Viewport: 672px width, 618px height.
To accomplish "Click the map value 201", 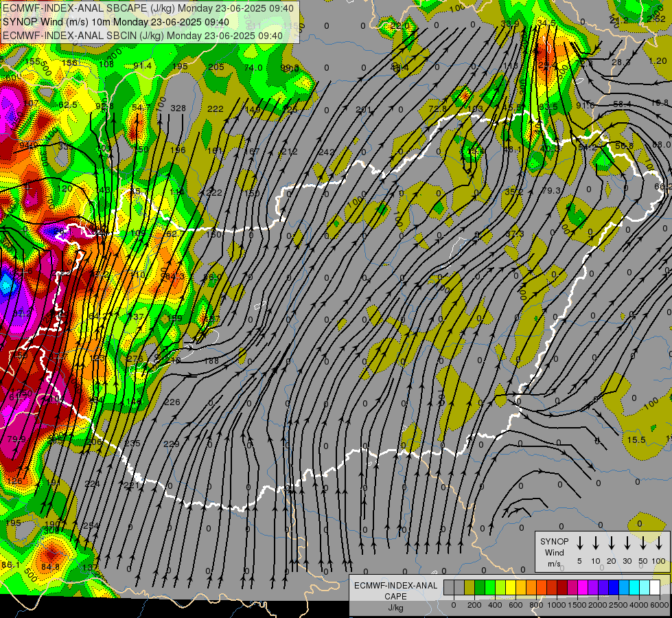I will coord(363,109).
